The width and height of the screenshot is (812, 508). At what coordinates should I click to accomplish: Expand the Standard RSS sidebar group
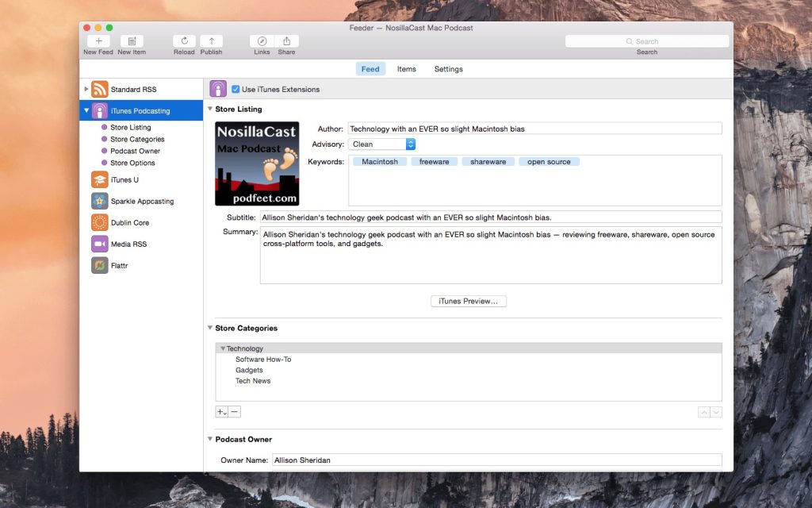coord(86,89)
